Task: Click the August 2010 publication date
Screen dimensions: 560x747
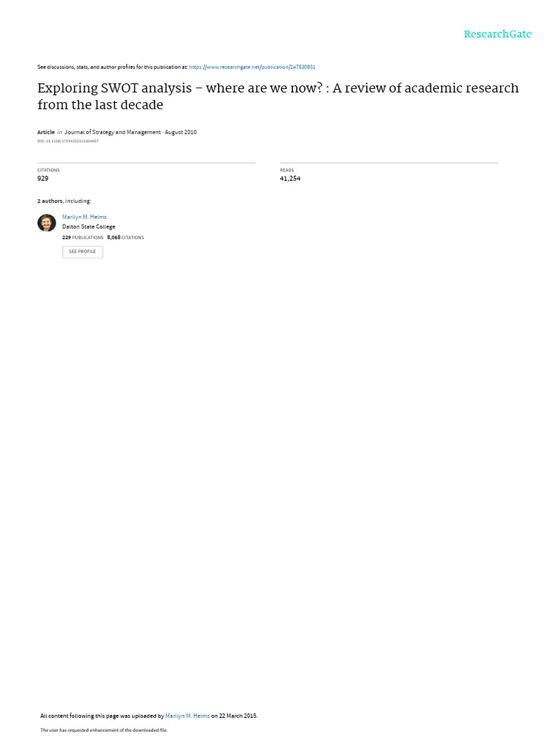Action: 181,132
